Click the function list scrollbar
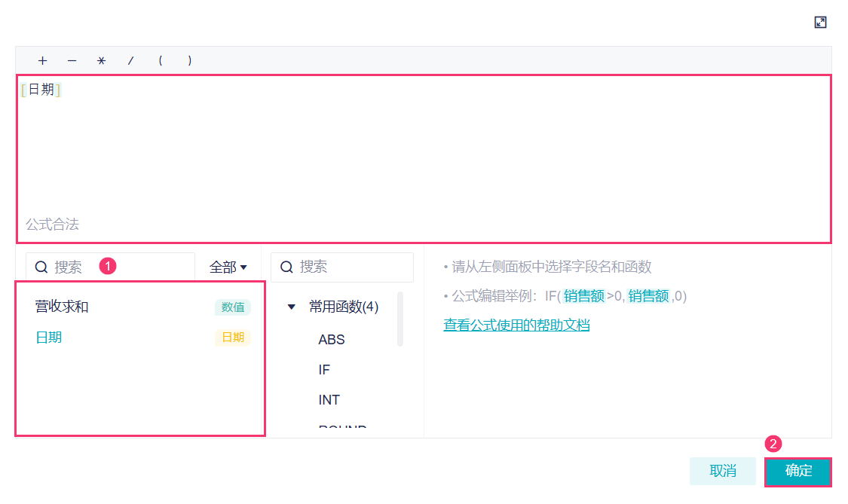This screenshot has height=504, width=848. click(x=400, y=319)
